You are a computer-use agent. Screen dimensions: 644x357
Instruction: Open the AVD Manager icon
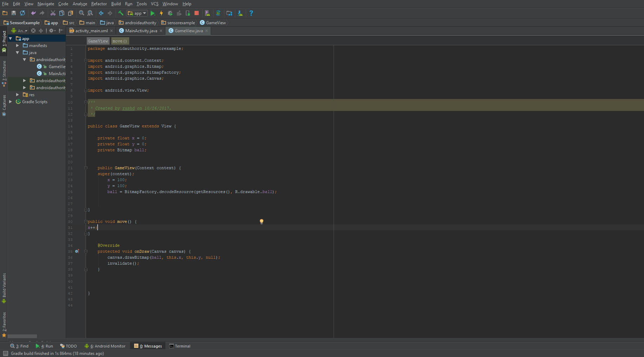pyautogui.click(x=208, y=13)
